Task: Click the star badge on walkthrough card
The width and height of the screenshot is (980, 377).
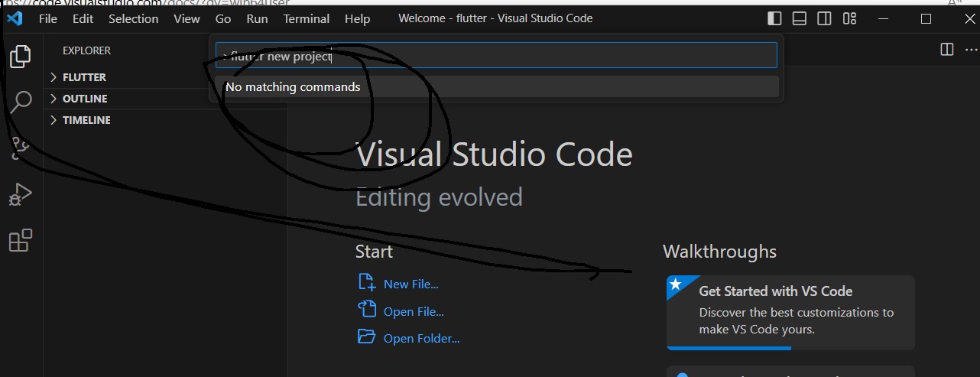Action: (675, 284)
